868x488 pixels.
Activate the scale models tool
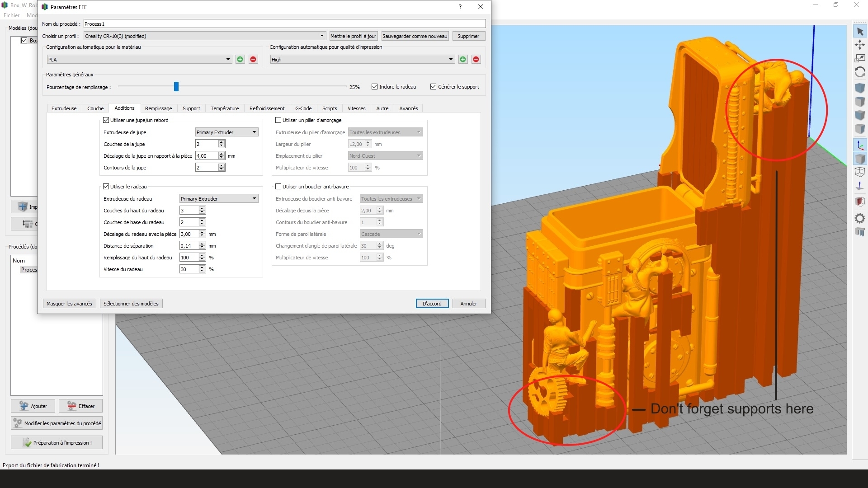859,58
